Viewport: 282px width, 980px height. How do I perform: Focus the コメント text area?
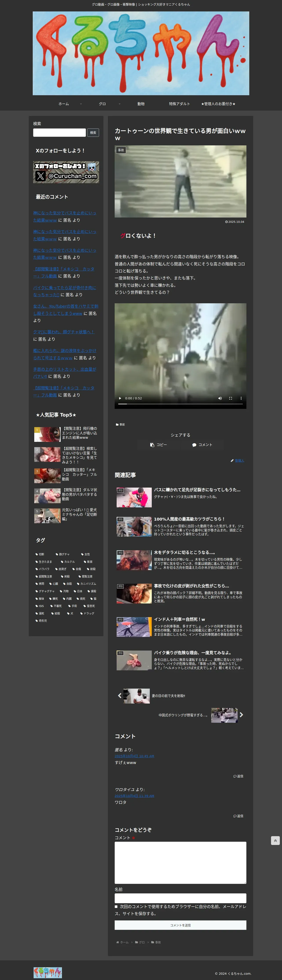pos(181,863)
